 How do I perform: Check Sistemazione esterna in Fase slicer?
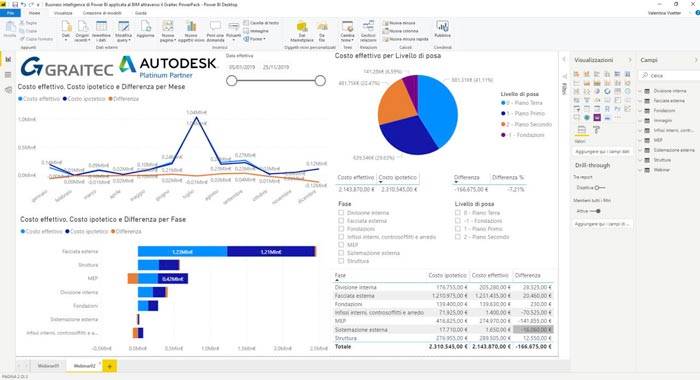click(342, 253)
